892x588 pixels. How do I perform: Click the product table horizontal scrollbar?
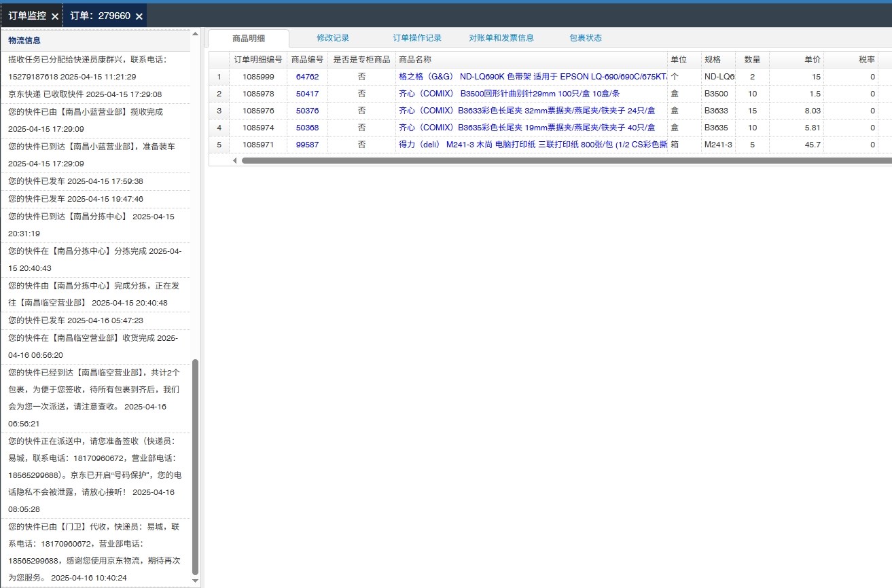pos(567,160)
